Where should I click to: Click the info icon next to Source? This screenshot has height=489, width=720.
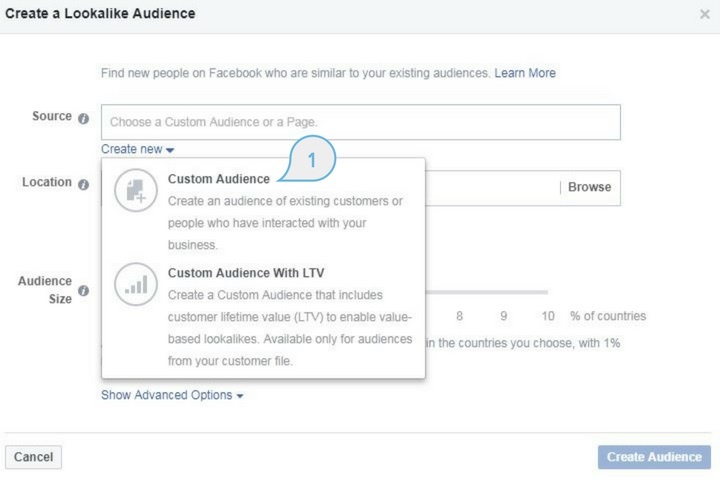point(83,118)
